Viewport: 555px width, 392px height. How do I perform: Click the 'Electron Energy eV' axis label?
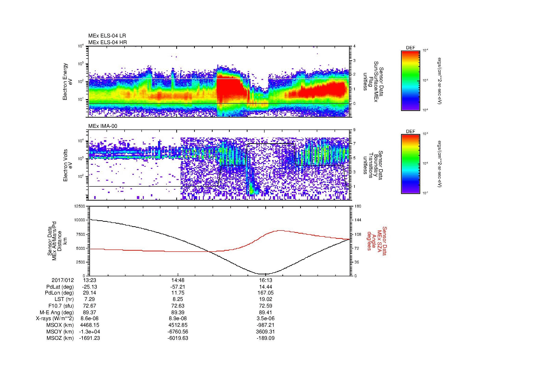click(x=67, y=82)
